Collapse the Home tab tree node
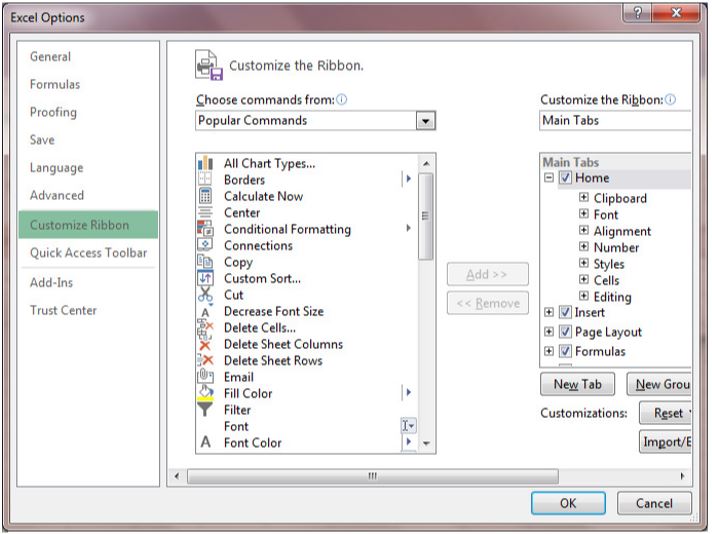 [x=549, y=177]
